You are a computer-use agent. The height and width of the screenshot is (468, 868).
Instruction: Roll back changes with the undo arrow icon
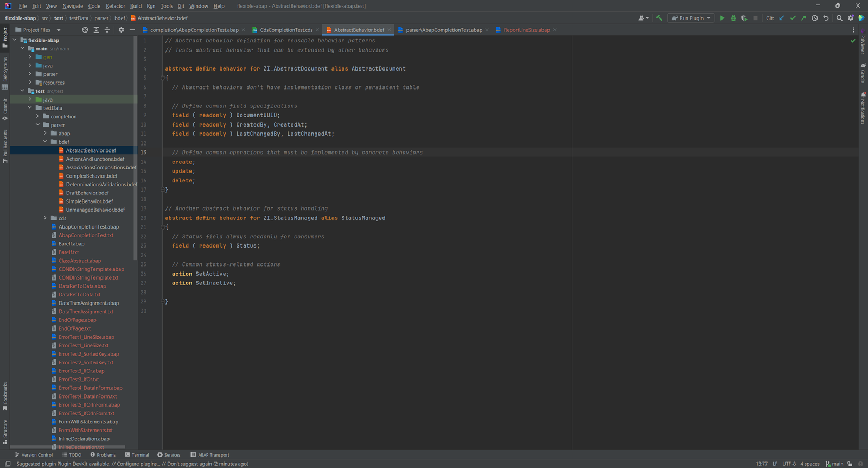point(826,18)
